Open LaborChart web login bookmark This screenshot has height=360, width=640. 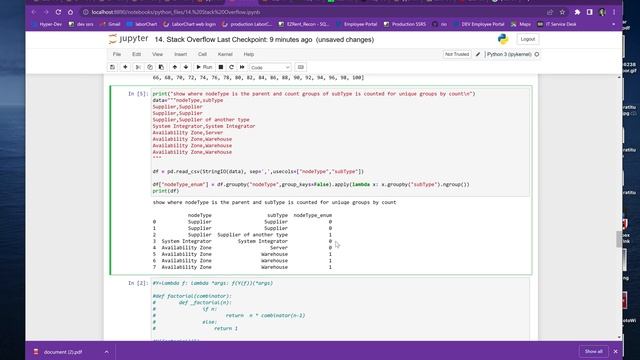click(x=189, y=24)
